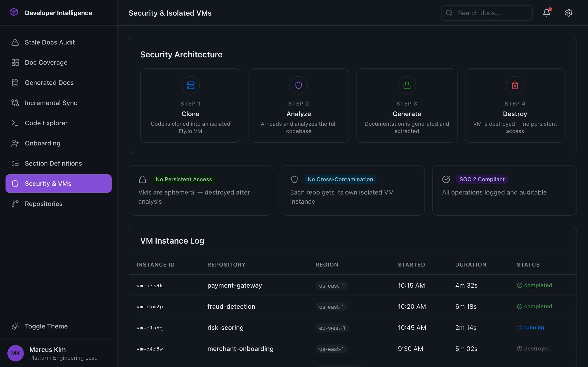The image size is (588, 367).
Task: Select the Stale Docs Audit sidebar icon
Action: [15, 42]
